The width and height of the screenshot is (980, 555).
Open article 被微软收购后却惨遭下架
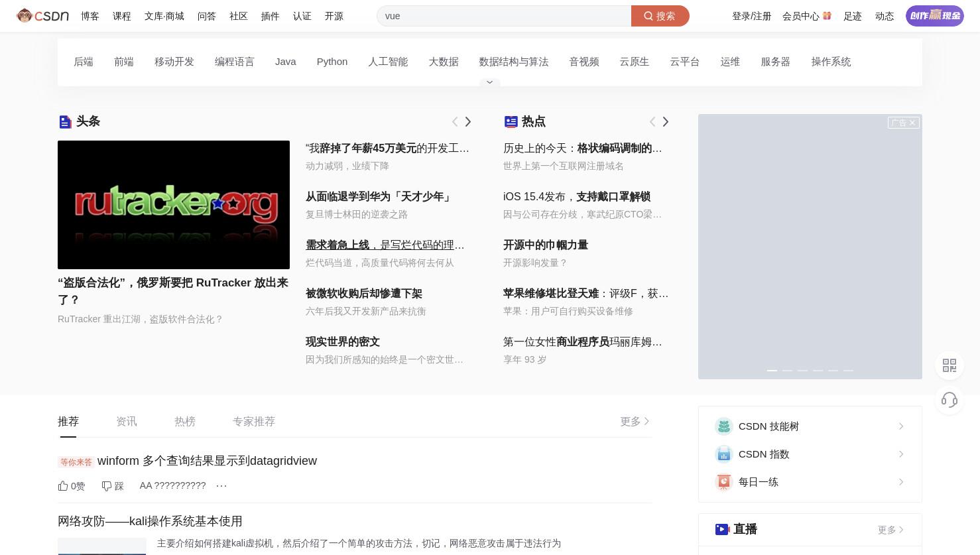[364, 294]
